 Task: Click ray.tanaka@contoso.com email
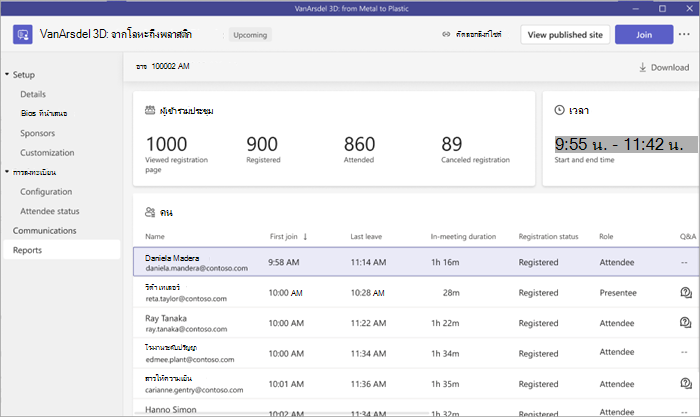pyautogui.click(x=186, y=329)
